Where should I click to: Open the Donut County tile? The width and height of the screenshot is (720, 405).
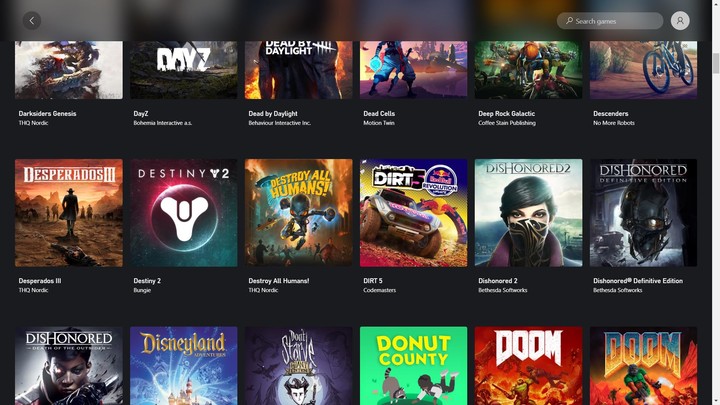coord(413,366)
